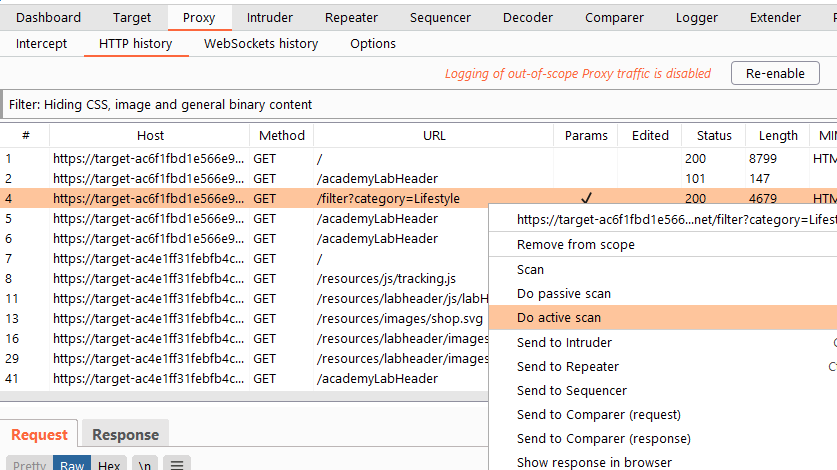837x470 pixels.
Task: Choose Remove from scope menu entry
Action: click(663, 245)
